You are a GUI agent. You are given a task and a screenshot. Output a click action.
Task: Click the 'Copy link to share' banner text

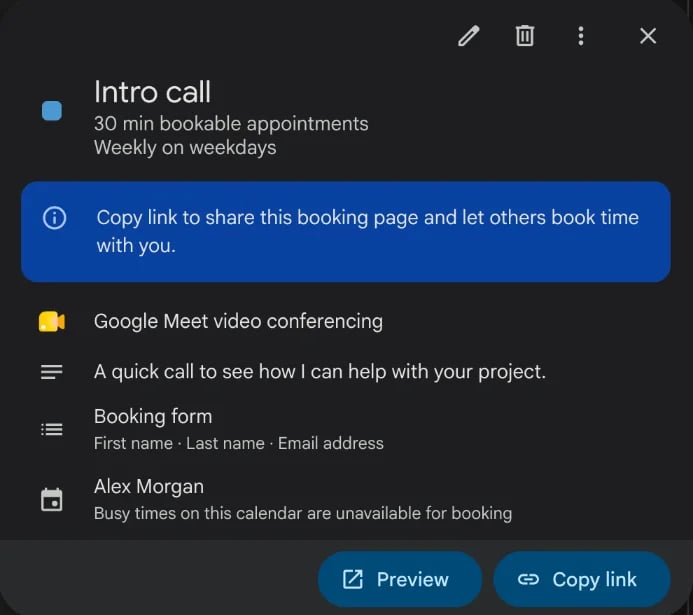click(368, 232)
